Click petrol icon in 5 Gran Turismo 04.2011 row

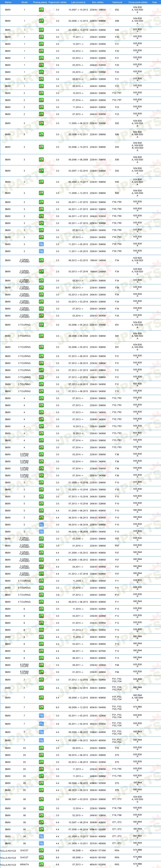click(41, 567)
